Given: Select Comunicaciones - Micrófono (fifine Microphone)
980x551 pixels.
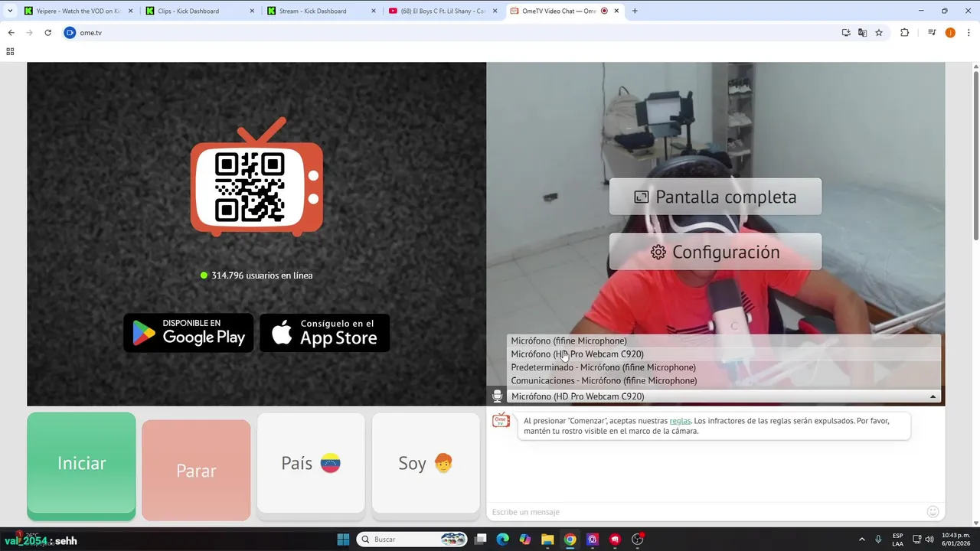Looking at the screenshot, I should pos(724,380).
